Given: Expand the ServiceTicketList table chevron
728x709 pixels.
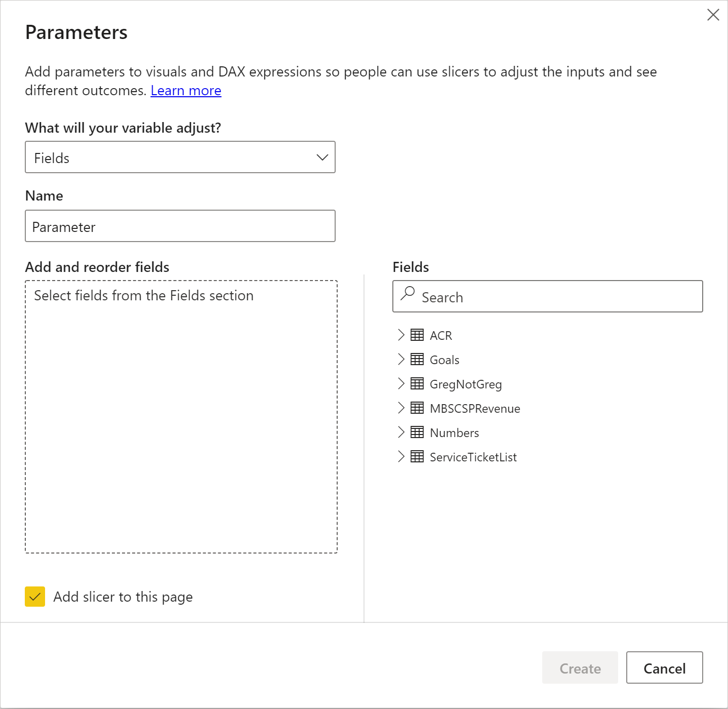Looking at the screenshot, I should (x=401, y=456).
